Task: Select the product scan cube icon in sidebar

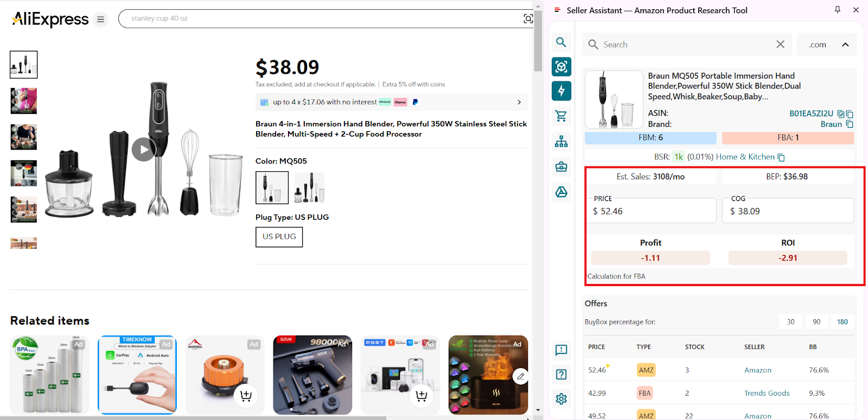Action: 561,67
